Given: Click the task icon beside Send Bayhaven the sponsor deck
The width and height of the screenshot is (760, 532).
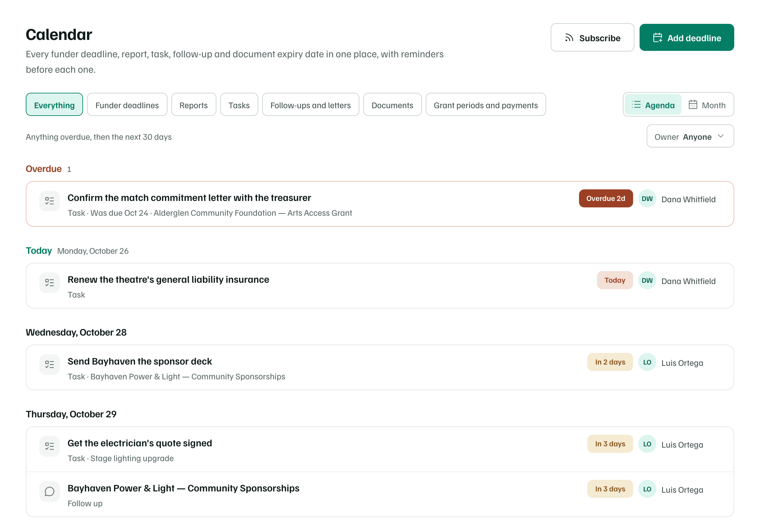Looking at the screenshot, I should click(49, 364).
